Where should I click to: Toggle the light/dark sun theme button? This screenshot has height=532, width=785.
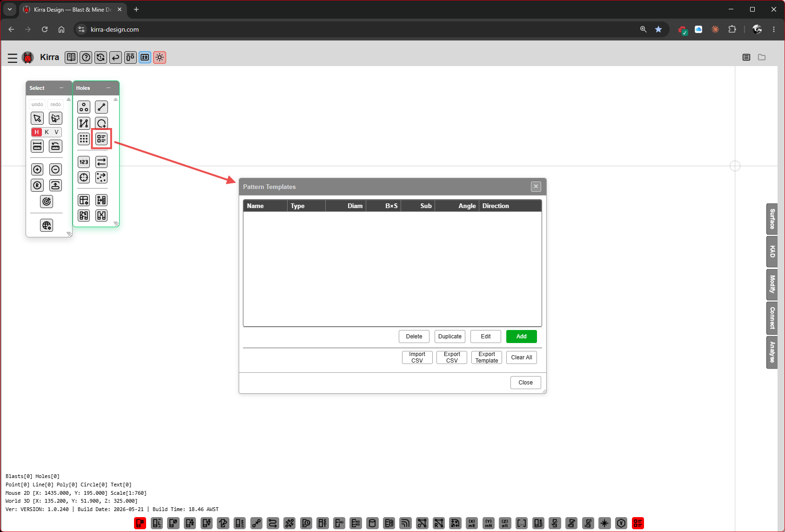(x=160, y=57)
